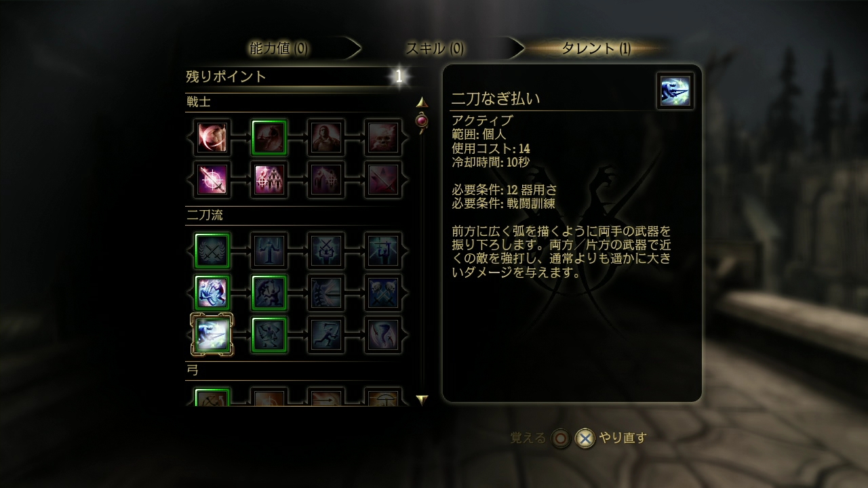Choose the skull talent in 戦士 top row

click(x=383, y=138)
